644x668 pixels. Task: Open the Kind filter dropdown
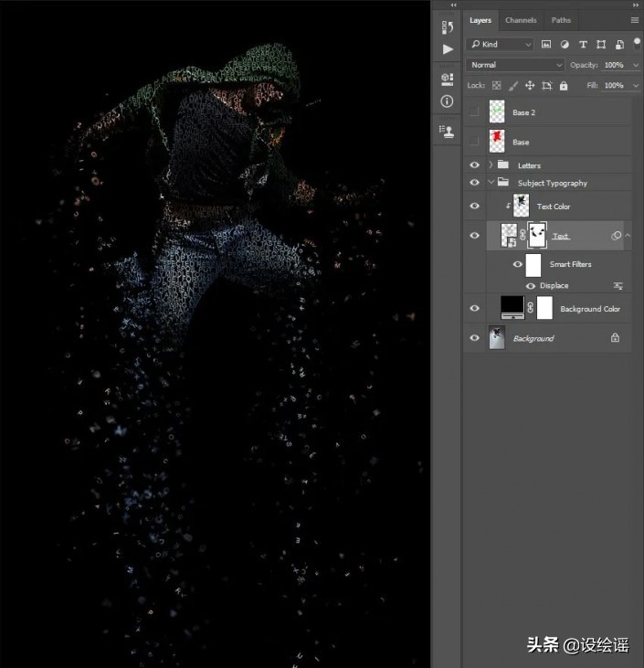(x=500, y=44)
